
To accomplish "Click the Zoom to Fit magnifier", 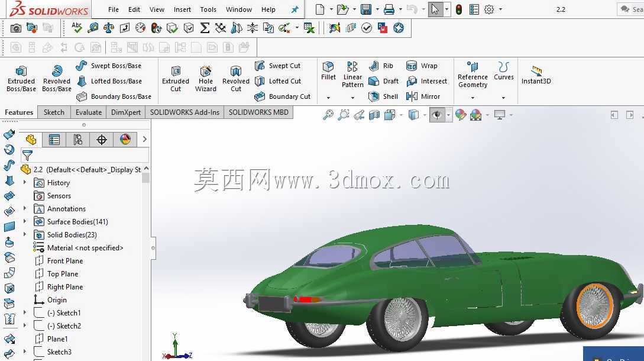I will (x=328, y=115).
